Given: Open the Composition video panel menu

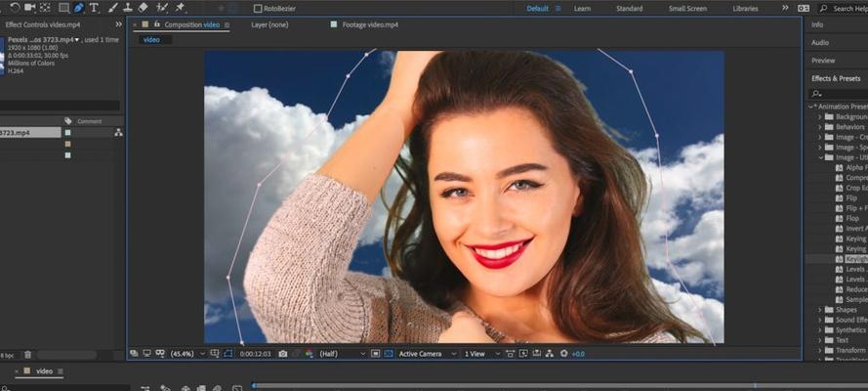Looking at the screenshot, I should point(227,24).
